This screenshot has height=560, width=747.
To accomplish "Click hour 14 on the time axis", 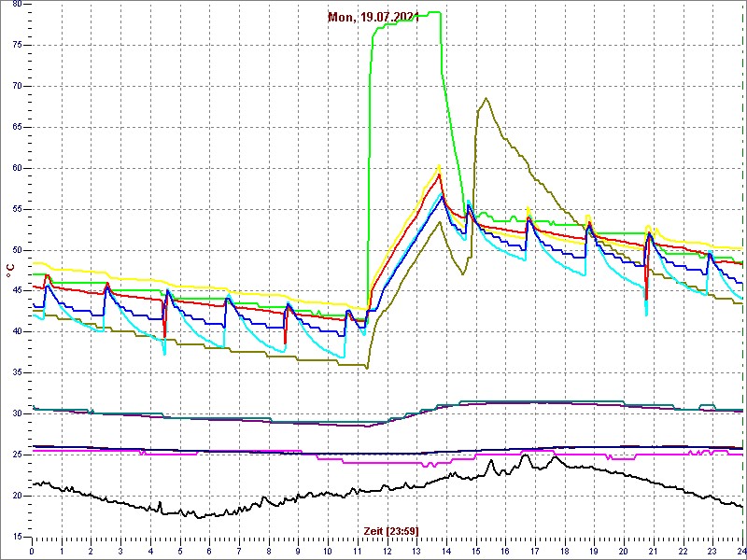I will (x=446, y=551).
